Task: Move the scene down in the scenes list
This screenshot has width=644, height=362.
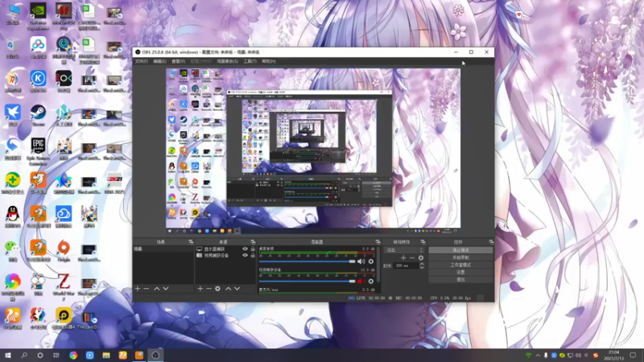Action: [166, 289]
